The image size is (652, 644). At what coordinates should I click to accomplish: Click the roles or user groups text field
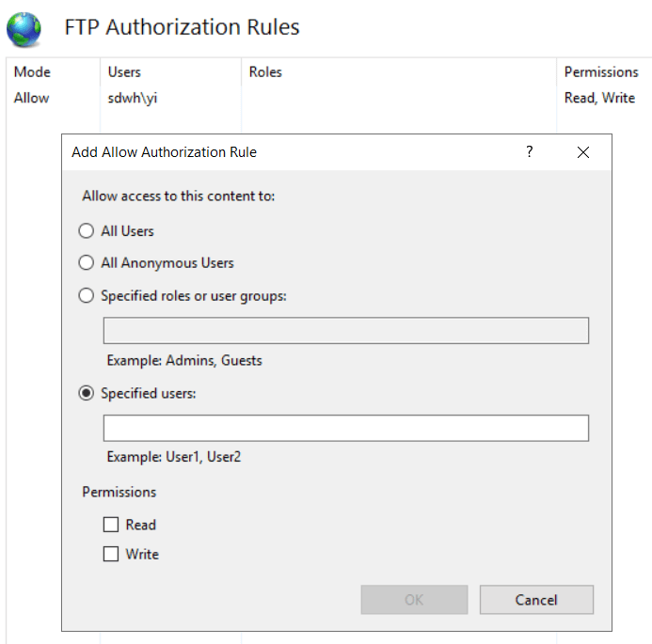(345, 331)
